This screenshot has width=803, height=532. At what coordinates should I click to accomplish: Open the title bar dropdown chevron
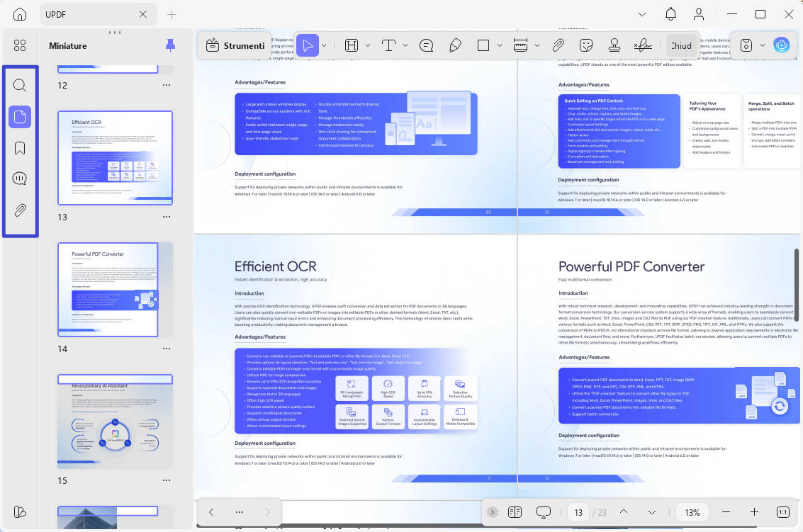tap(641, 14)
